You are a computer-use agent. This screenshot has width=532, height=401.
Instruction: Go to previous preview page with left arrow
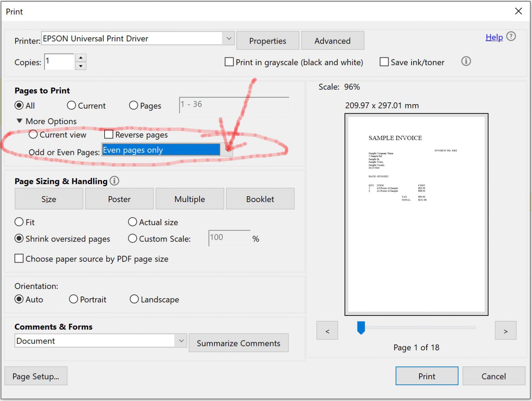coord(327,330)
